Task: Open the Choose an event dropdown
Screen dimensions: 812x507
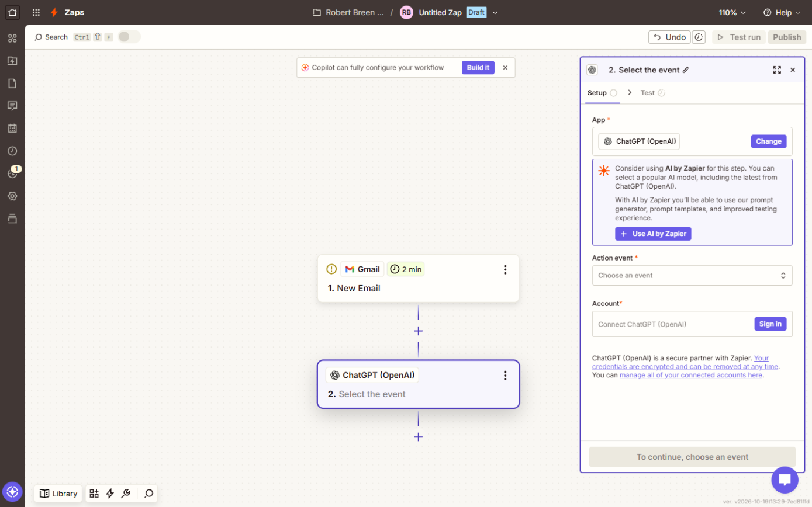Action: (x=692, y=276)
